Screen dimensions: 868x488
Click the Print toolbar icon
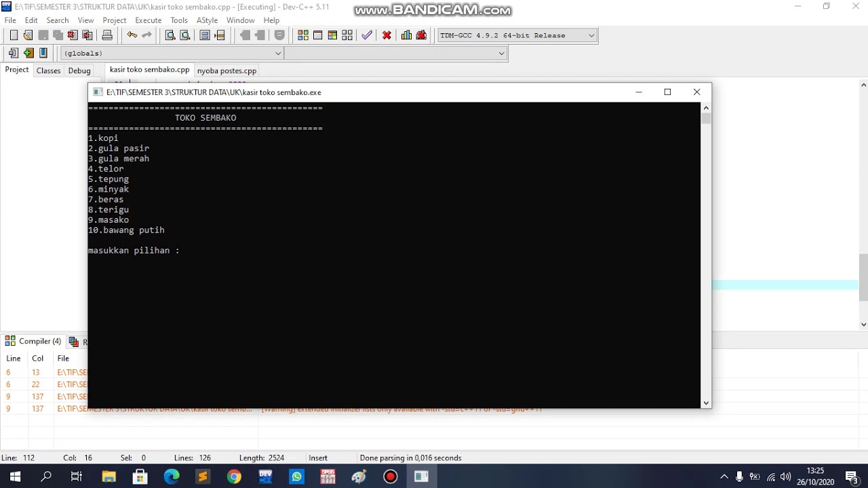(107, 35)
